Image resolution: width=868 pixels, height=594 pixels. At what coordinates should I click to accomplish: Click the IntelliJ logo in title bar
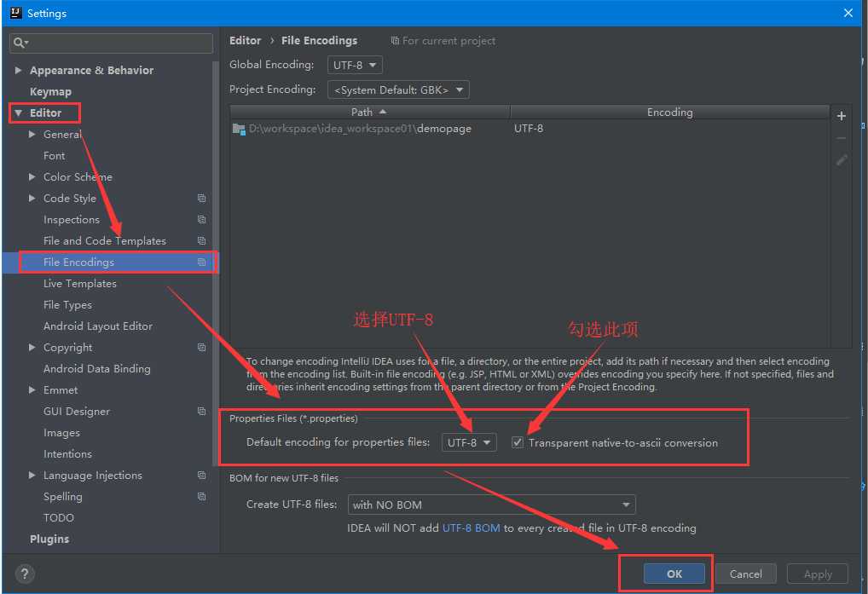tap(15, 13)
